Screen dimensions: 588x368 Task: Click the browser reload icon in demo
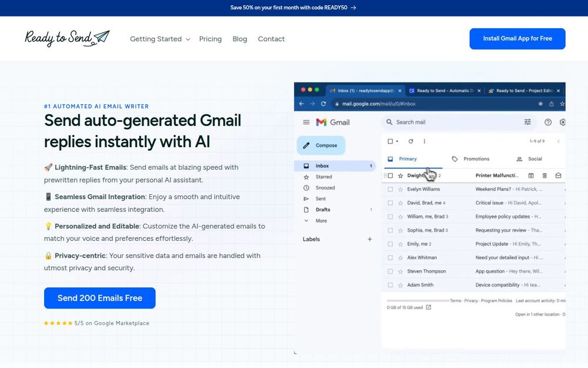point(323,104)
